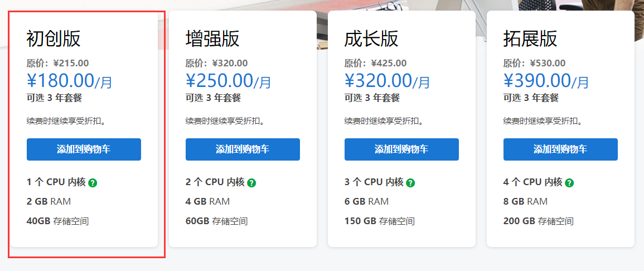
Task: Click the ¥180.00/月 price
Action: (69, 81)
